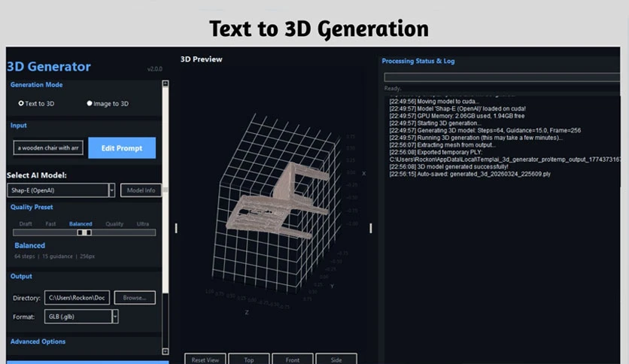The image size is (629, 364).
Task: Click the Auto-saved generated_3d ply log line
Action: [469, 174]
